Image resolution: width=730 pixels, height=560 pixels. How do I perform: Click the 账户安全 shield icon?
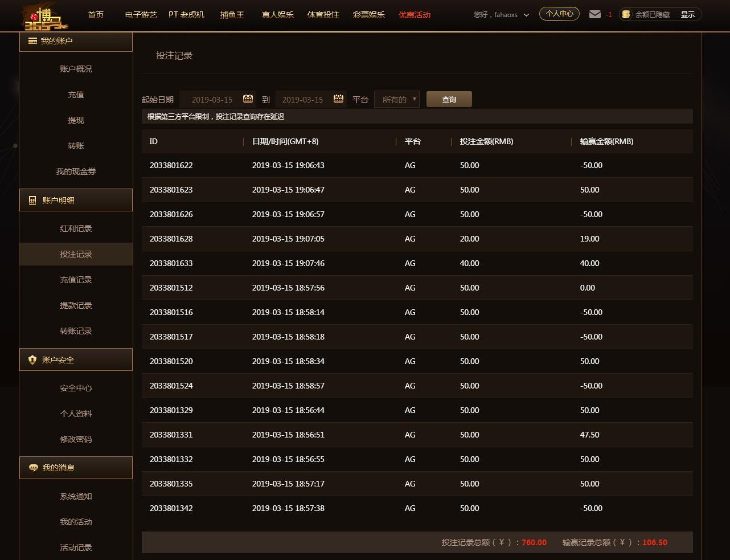[32, 360]
